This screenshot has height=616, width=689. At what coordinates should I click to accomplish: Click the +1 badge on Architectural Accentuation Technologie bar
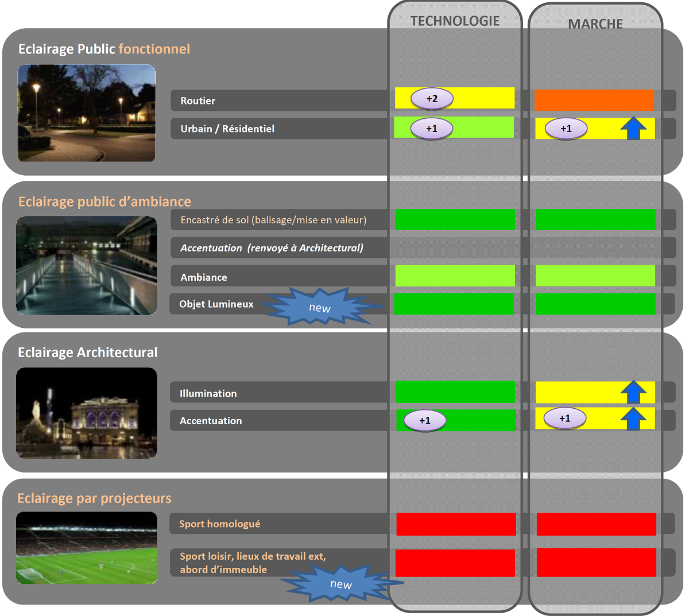tap(425, 420)
